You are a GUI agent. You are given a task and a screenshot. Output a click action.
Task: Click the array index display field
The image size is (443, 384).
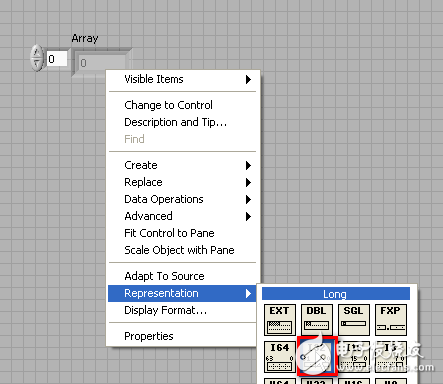(57, 59)
